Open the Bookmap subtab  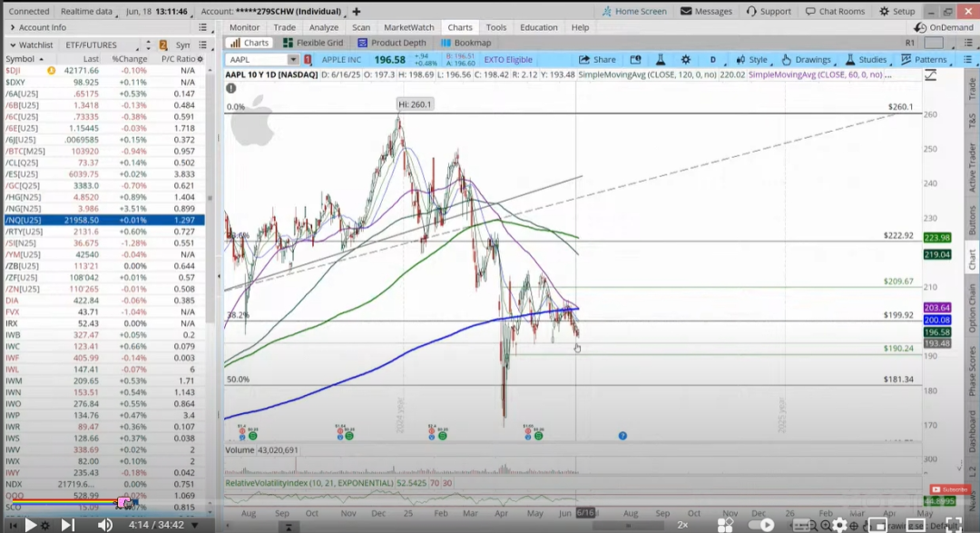[x=466, y=43]
